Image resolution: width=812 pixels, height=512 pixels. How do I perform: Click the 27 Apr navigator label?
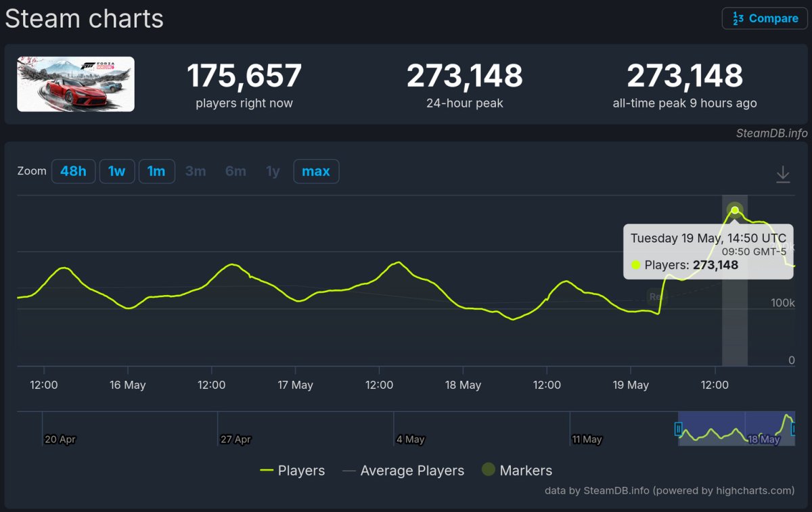[x=235, y=439]
